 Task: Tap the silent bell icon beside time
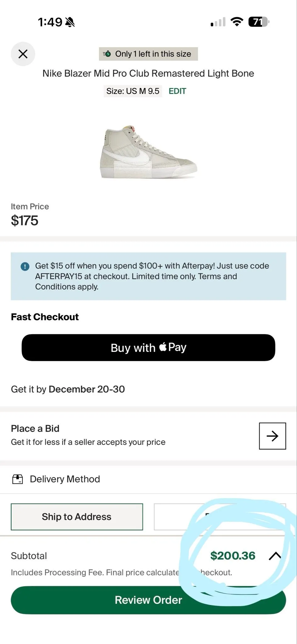point(70,22)
